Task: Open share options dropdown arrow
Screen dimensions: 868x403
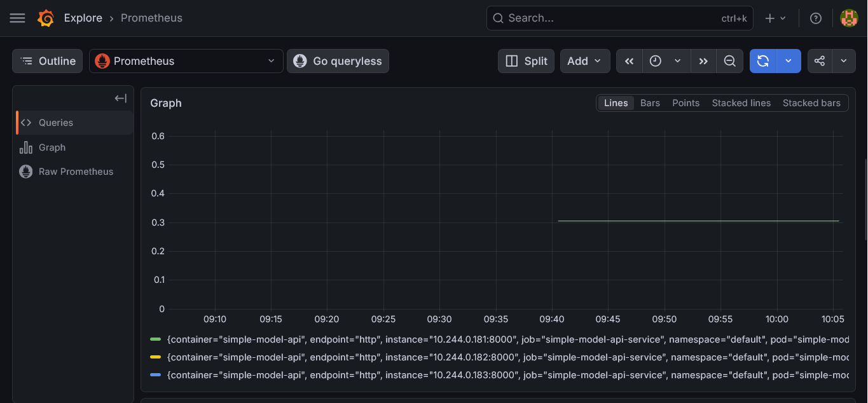Action: pyautogui.click(x=844, y=61)
